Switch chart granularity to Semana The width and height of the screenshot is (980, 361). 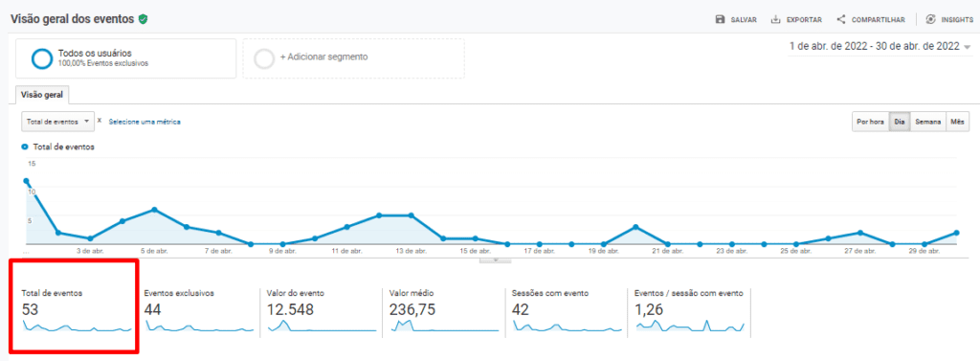pyautogui.click(x=928, y=122)
